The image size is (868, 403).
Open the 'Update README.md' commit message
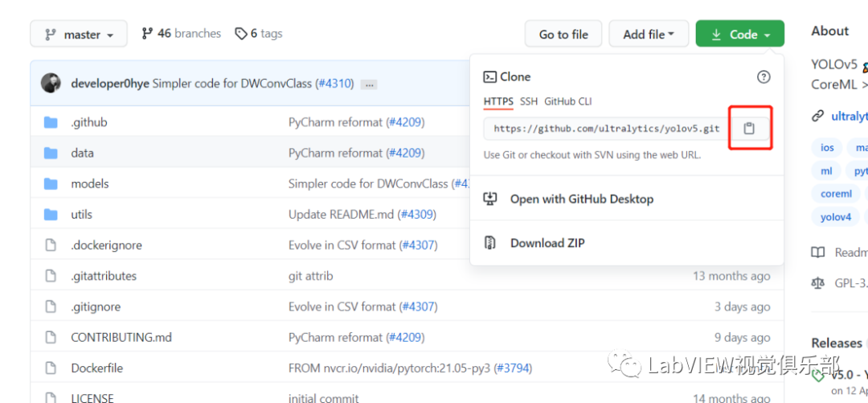pos(342,214)
